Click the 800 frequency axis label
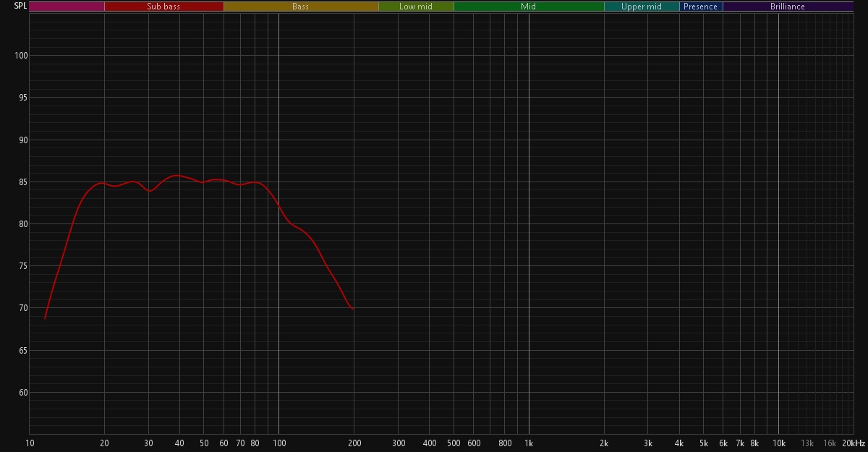 505,443
